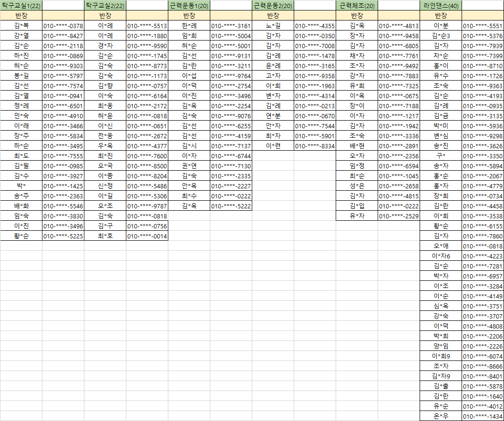Select the name cell 이*자6
The height and width of the screenshot is (421, 504).
(x=441, y=256)
